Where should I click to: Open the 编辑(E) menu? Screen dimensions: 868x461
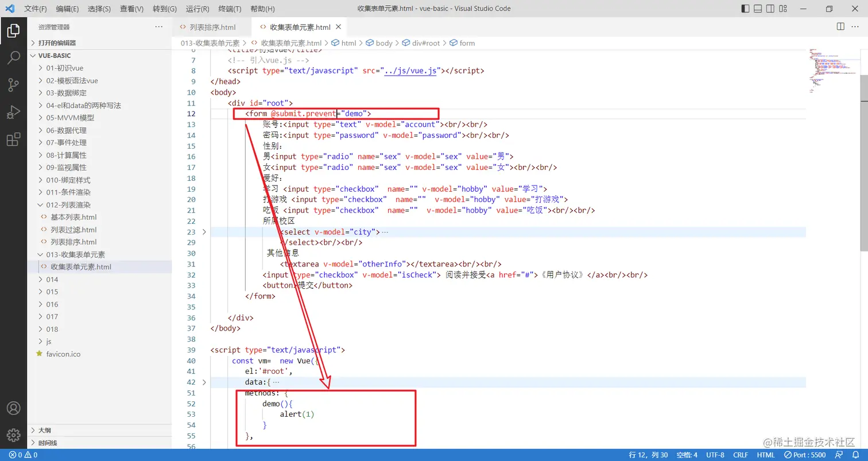68,9
